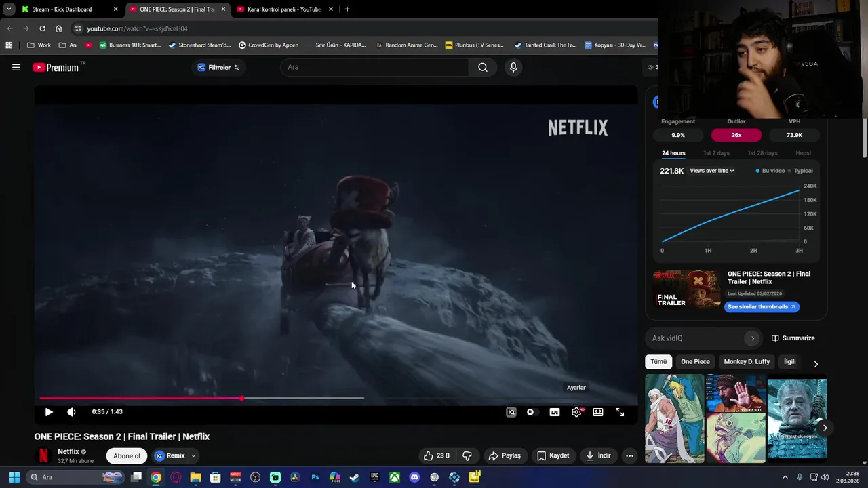
Task: Open the Netflix channel name link
Action: pos(68,451)
